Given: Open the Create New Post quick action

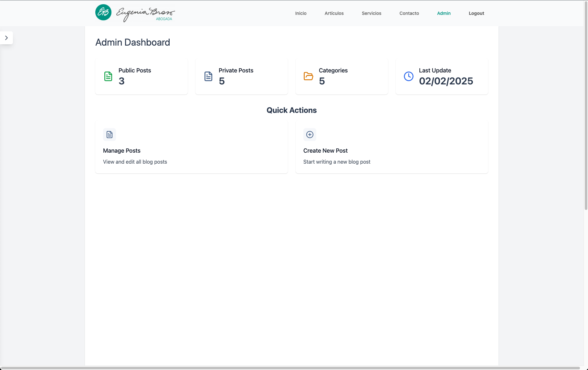Looking at the screenshot, I should coord(392,147).
